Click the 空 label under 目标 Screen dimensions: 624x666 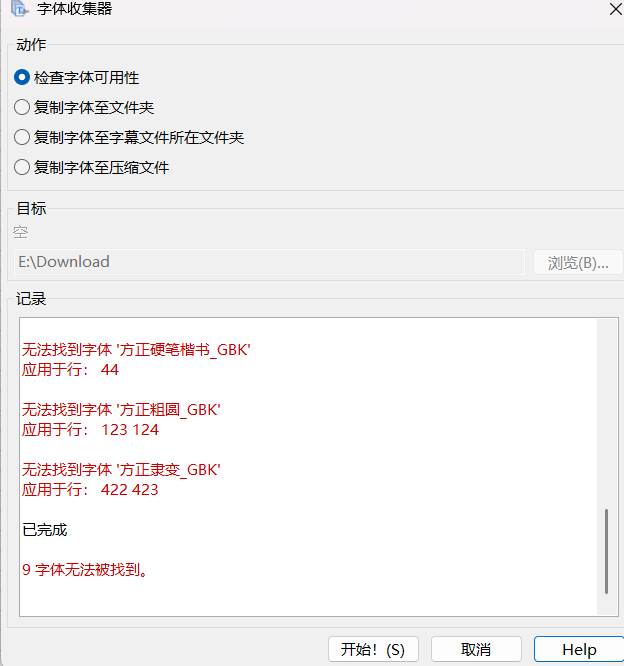click(20, 232)
